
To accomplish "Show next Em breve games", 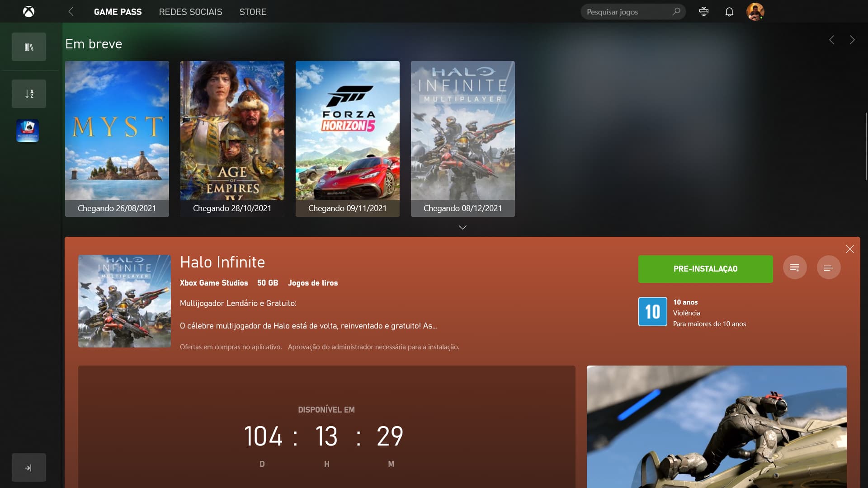I will [852, 40].
